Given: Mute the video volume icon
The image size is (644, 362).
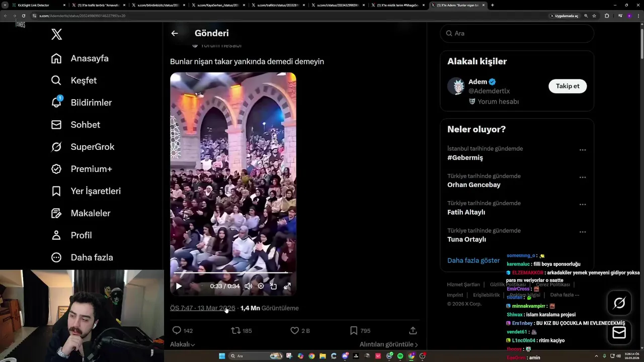Looking at the screenshot, I should (x=248, y=286).
